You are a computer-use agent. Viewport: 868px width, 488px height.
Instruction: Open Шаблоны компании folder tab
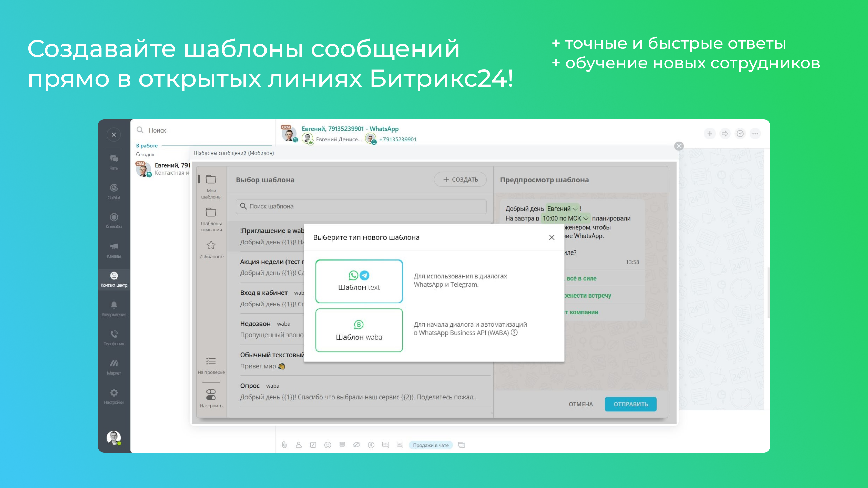tap(211, 219)
